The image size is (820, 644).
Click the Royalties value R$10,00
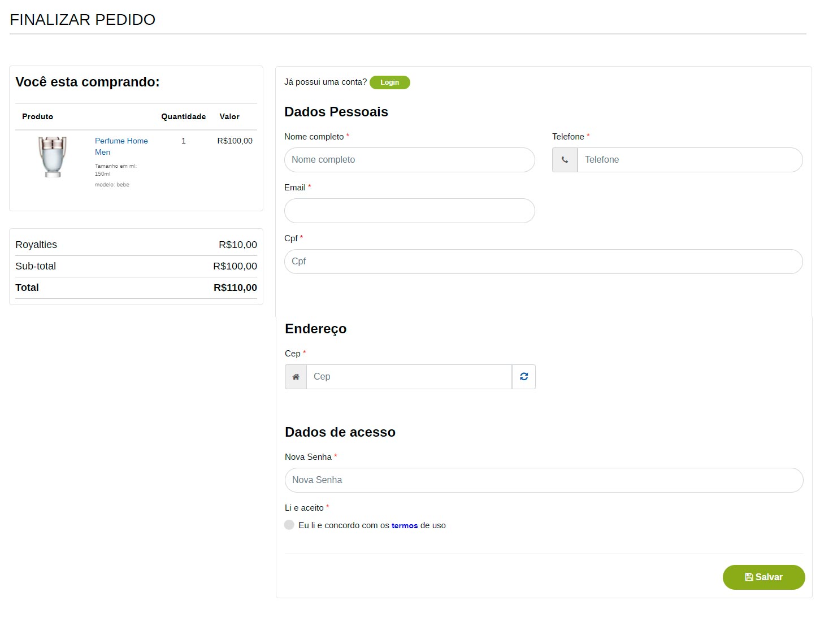pos(237,245)
